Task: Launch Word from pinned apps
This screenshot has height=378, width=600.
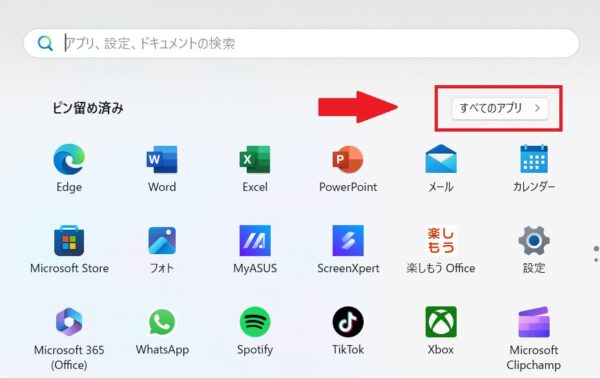Action: click(162, 159)
